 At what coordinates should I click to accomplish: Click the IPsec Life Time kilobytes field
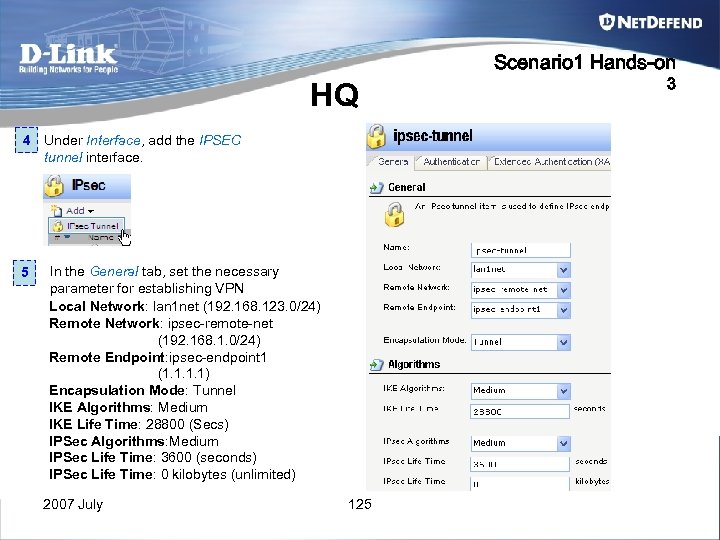519,484
